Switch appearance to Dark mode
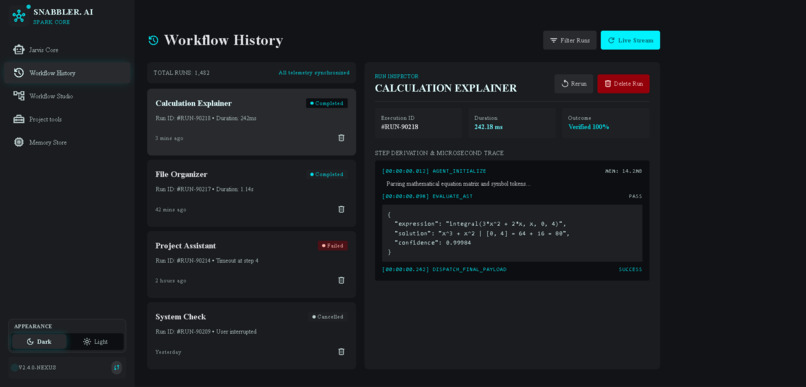The width and height of the screenshot is (806, 387). pos(39,342)
